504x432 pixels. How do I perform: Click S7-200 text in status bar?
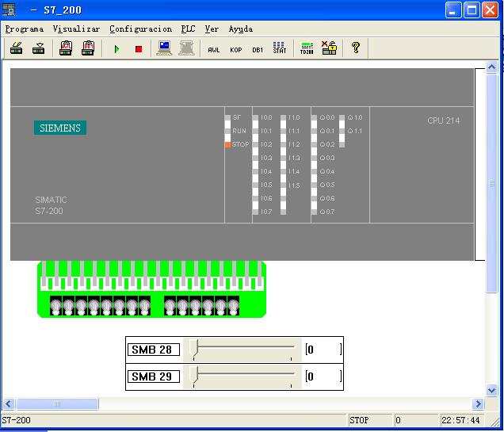(16, 420)
